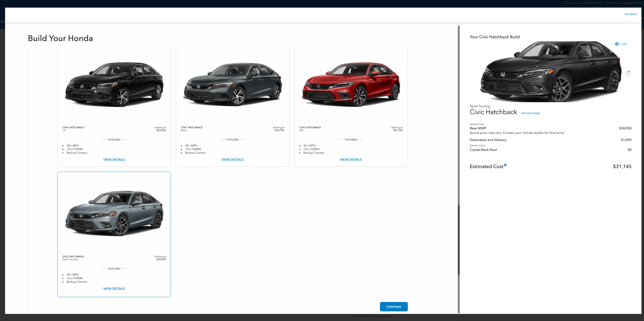The width and height of the screenshot is (644, 321).
Task: Click the Estimated Cost info icon
Action: point(505,165)
